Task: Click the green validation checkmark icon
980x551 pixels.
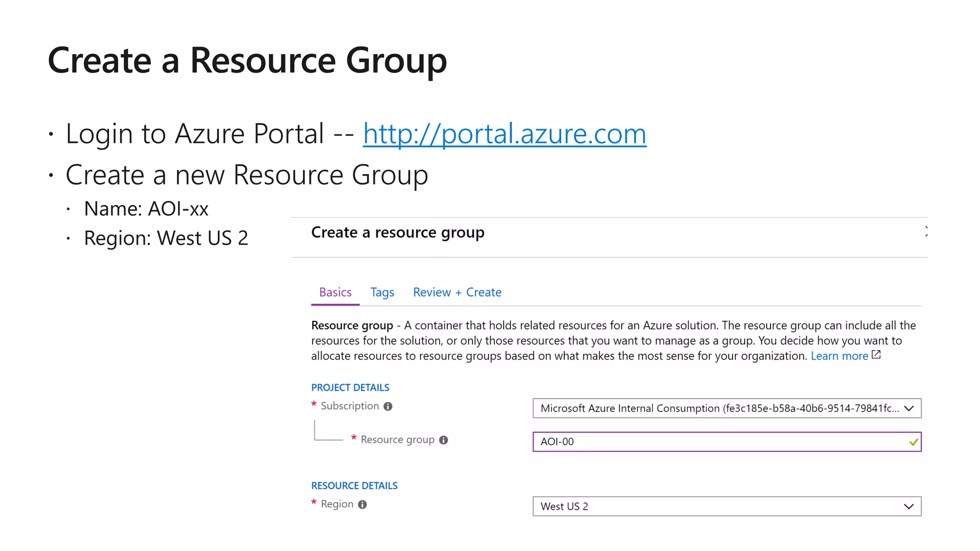Action: tap(913, 442)
